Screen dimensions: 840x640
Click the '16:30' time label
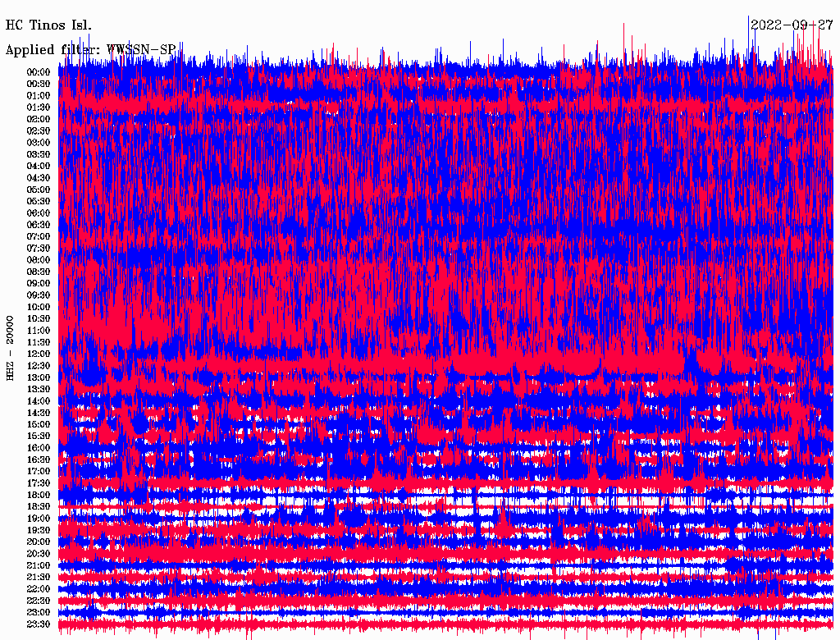coord(39,460)
